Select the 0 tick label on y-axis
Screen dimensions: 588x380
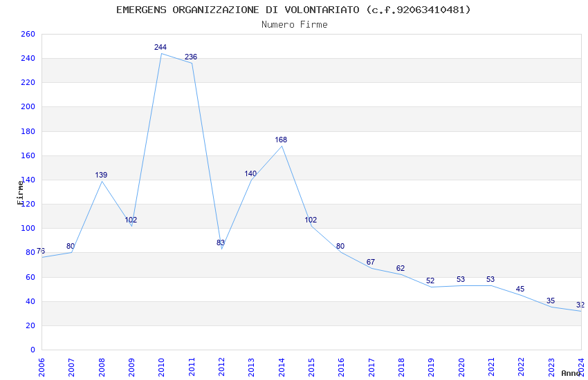click(33, 350)
